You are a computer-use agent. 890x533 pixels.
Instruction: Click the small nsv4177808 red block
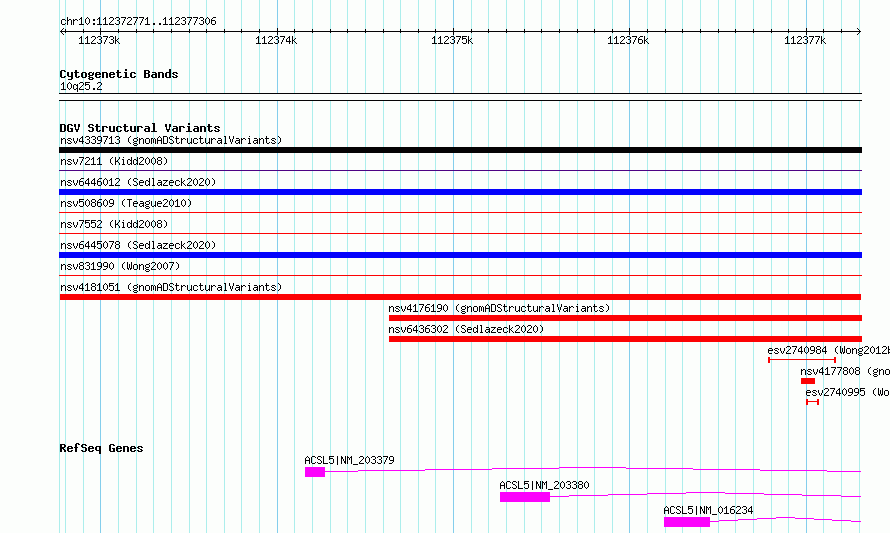click(x=808, y=381)
